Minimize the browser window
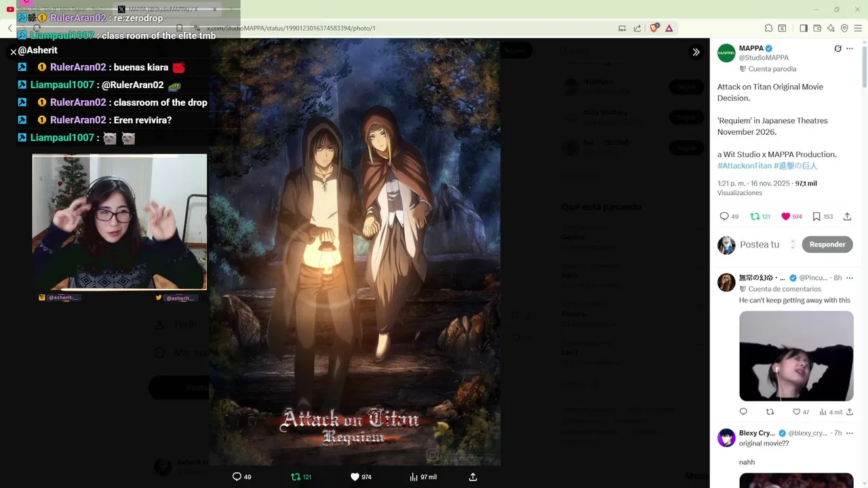The image size is (868, 488). point(815,9)
